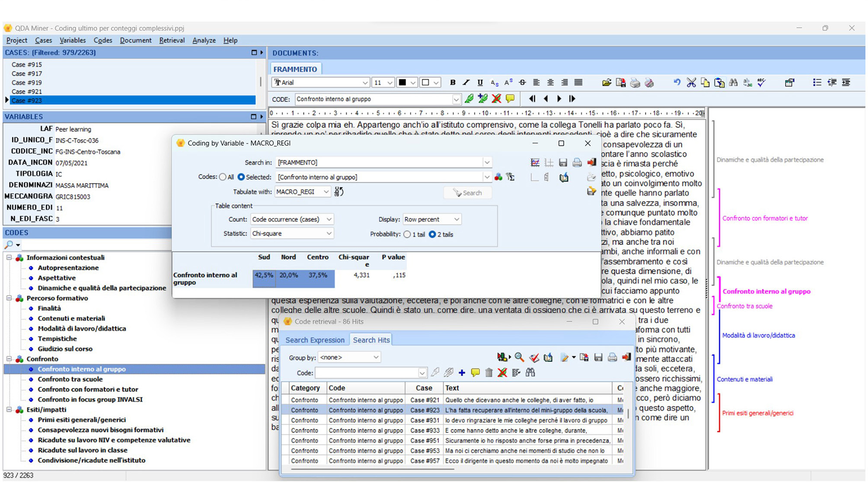Image resolution: width=868 pixels, height=482 pixels.
Task: Select the 'All' codes radio button
Action: click(223, 177)
